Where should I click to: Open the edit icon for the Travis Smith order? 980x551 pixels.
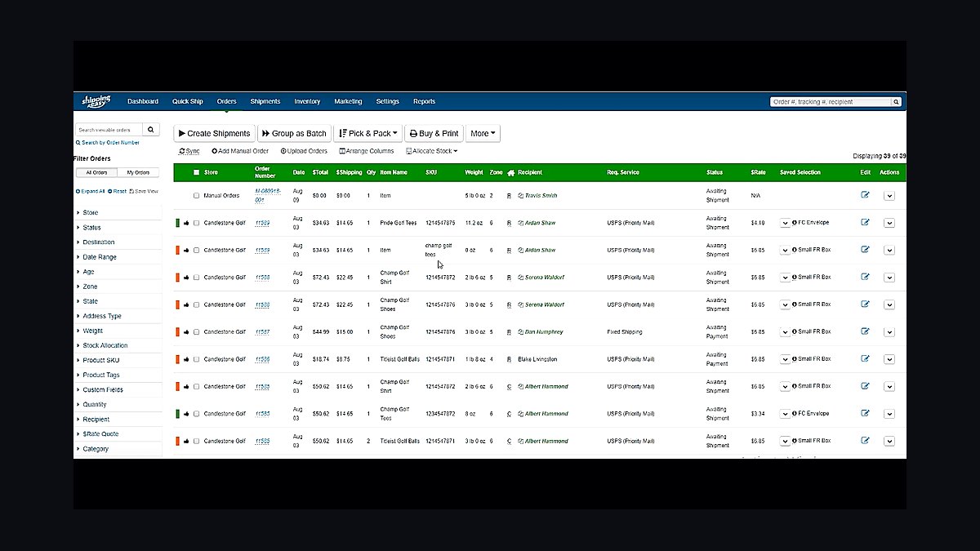tap(865, 195)
